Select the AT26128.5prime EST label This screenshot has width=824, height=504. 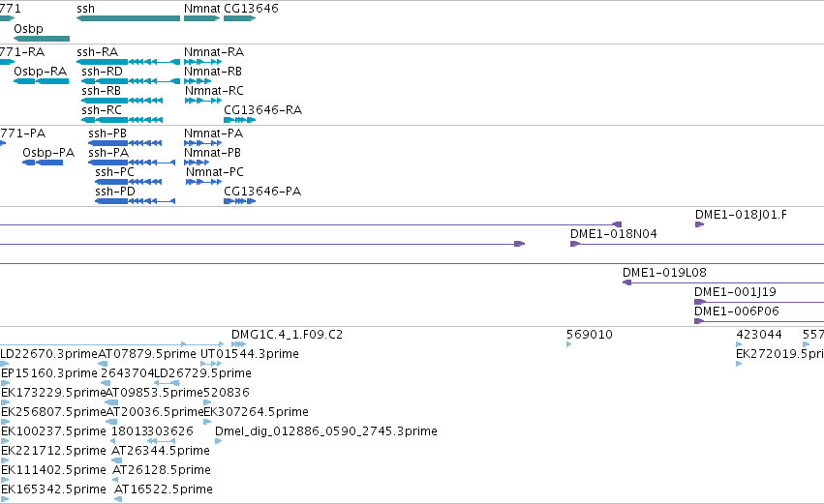pyautogui.click(x=162, y=471)
